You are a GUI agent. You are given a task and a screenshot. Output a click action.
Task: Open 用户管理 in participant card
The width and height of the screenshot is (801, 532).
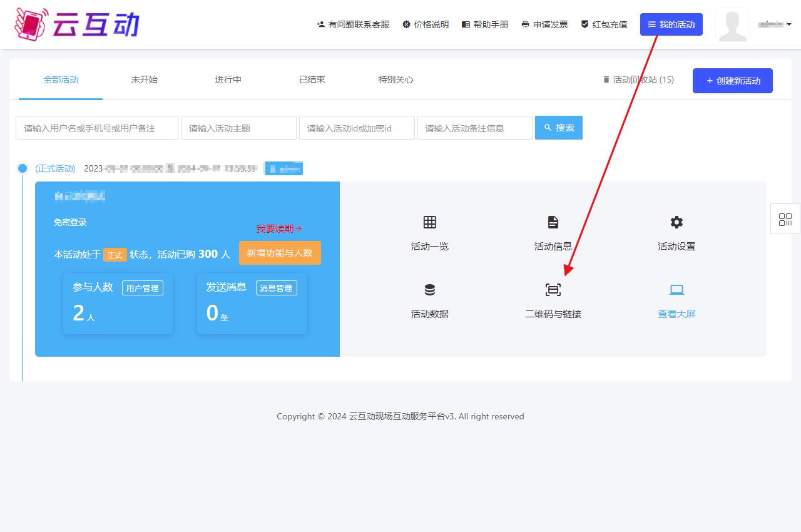[143, 288]
